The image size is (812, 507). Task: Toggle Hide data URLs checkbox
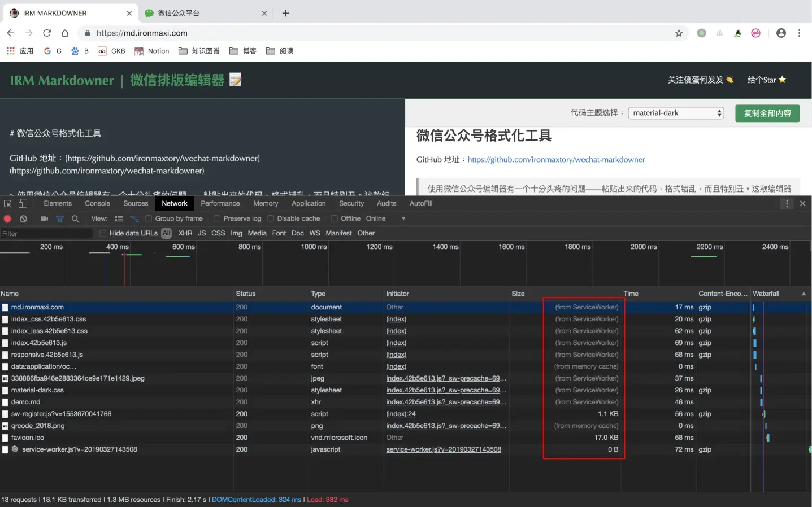(103, 233)
